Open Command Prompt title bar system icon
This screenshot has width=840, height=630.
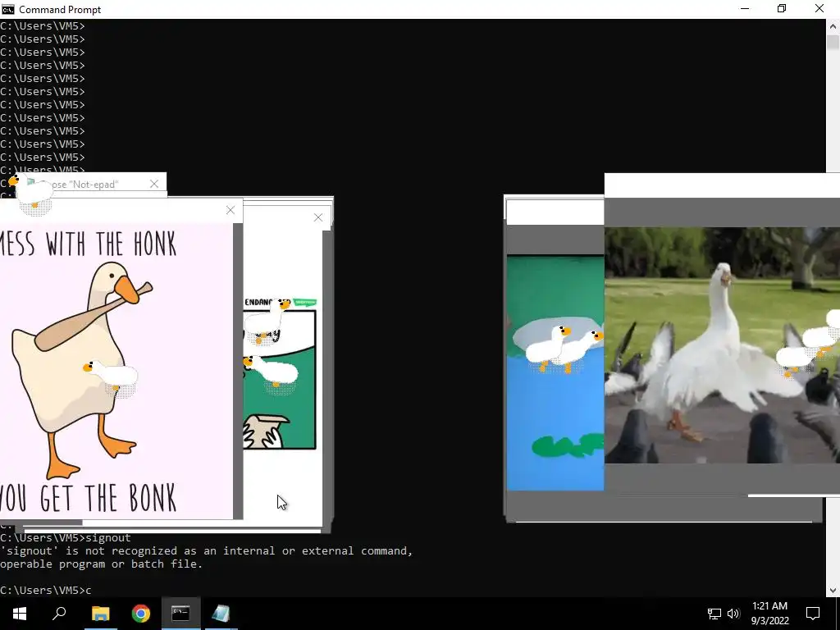(8, 9)
